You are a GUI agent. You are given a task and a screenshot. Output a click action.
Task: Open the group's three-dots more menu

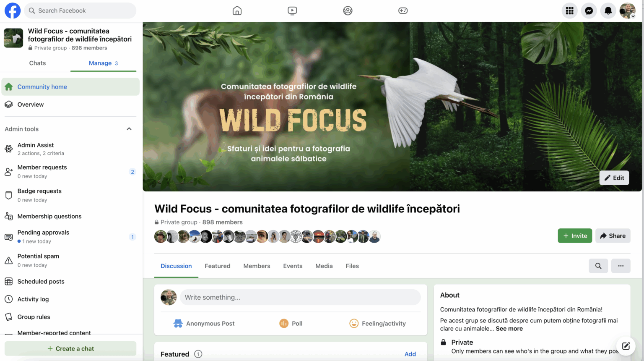pos(621,266)
